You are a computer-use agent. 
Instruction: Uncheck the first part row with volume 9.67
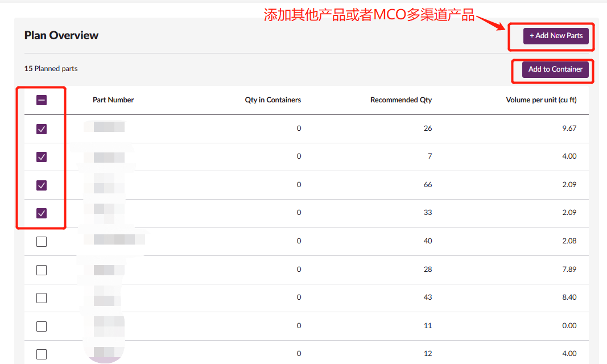[x=41, y=129]
